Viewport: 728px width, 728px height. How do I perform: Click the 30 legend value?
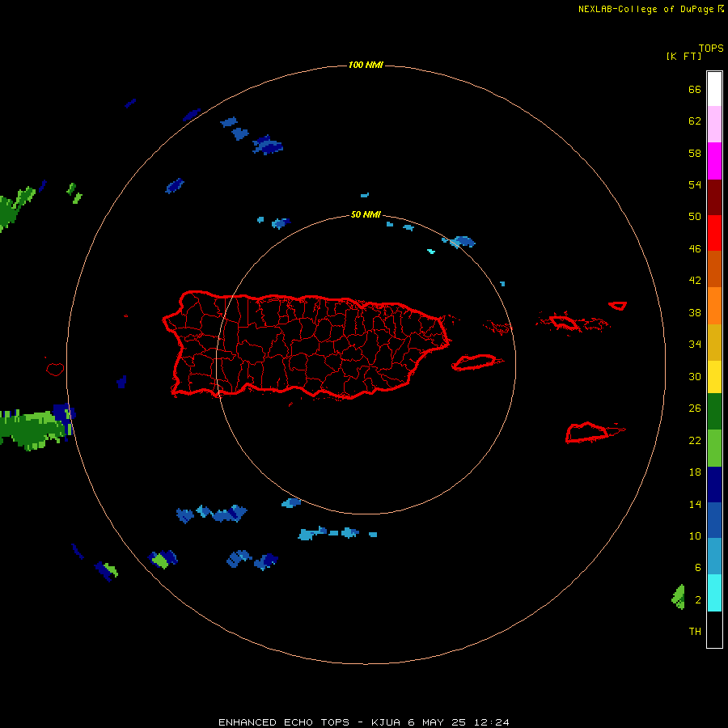695,376
